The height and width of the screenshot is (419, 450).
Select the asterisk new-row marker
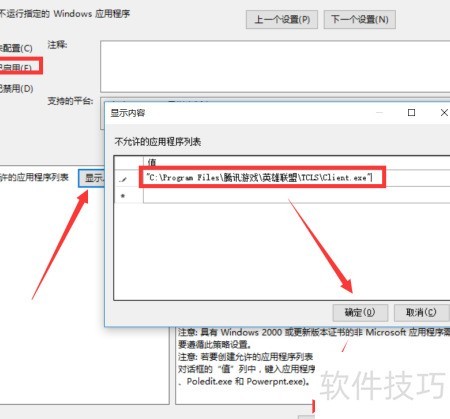[123, 196]
